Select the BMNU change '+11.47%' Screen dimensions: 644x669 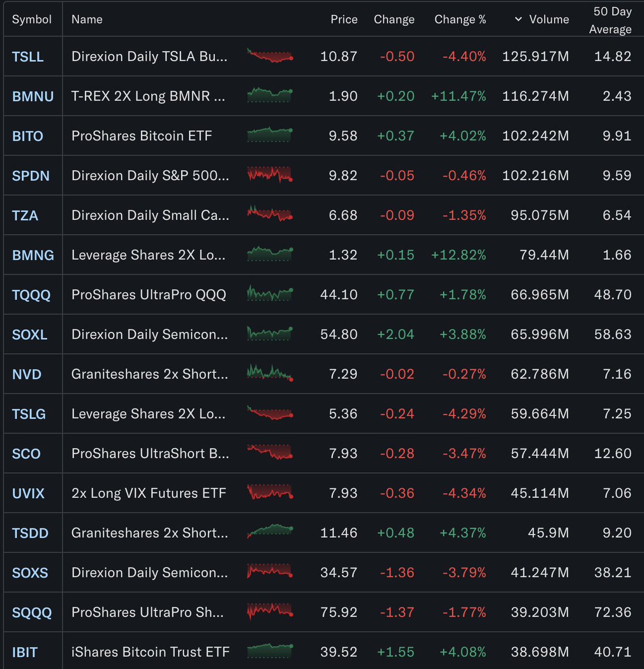tap(458, 97)
